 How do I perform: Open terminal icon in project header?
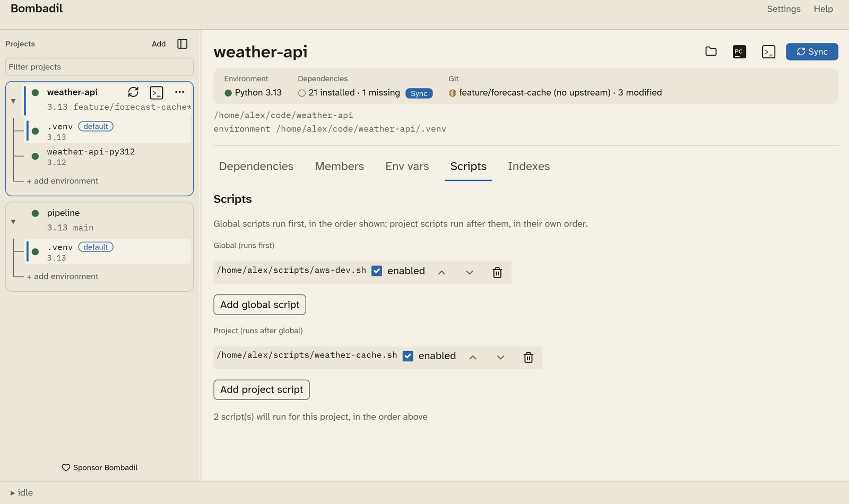point(768,51)
